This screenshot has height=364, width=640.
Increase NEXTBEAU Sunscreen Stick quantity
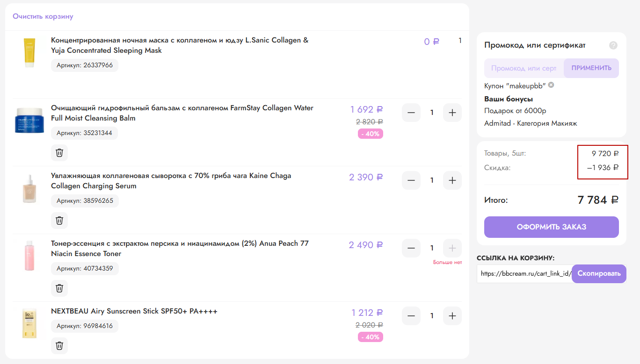pyautogui.click(x=452, y=316)
